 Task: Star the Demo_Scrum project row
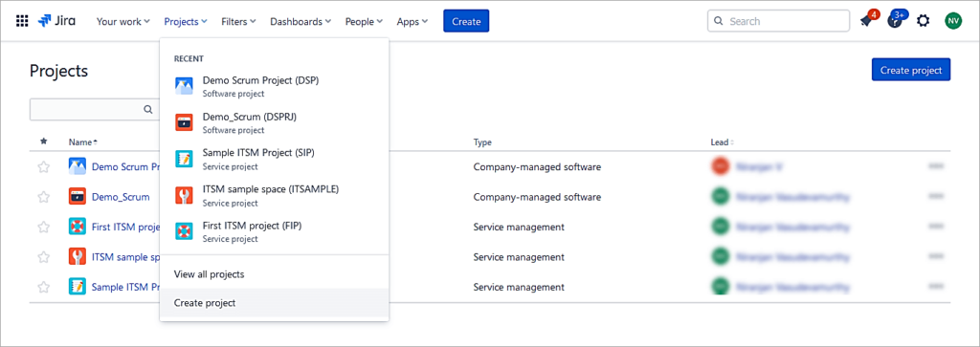click(x=44, y=197)
